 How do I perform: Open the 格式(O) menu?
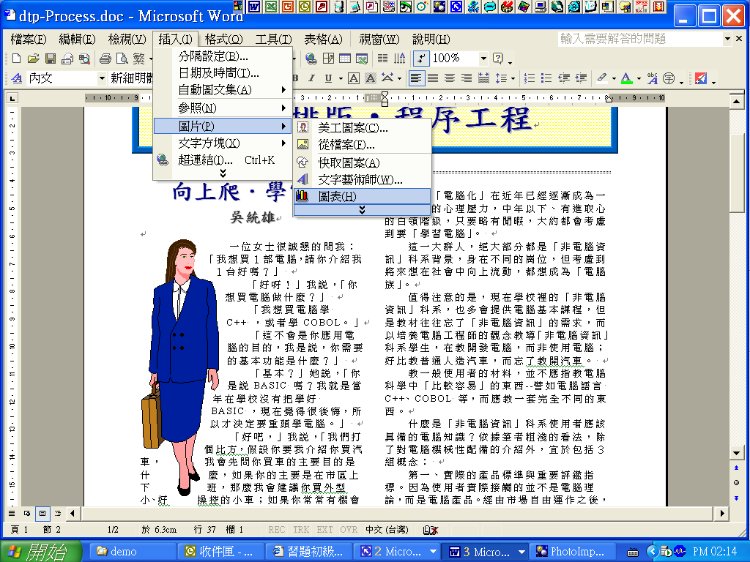coord(223,39)
